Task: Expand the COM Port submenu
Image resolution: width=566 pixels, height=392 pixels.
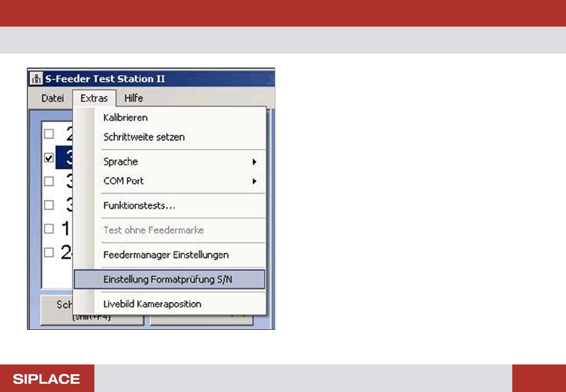Action: pos(170,181)
